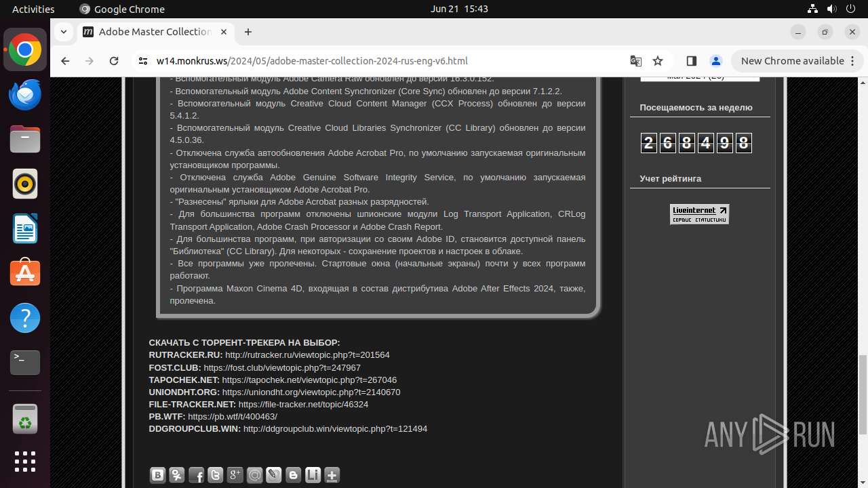The width and height of the screenshot is (868, 488).
Task: Share the page on Facebook
Action: point(196,475)
